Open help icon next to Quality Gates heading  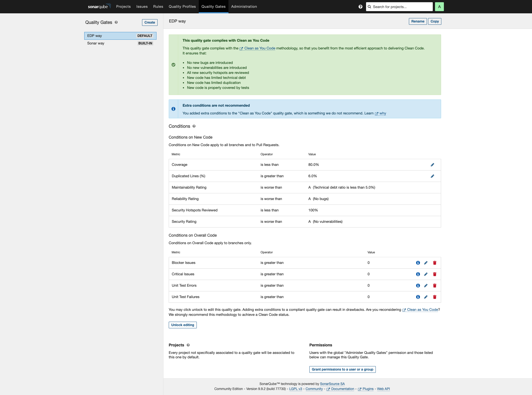pyautogui.click(x=117, y=22)
